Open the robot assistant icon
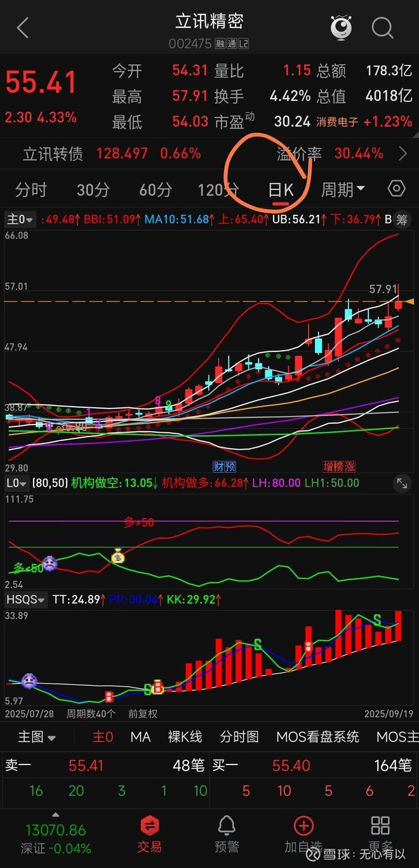Image resolution: width=419 pixels, height=868 pixels. click(x=341, y=27)
